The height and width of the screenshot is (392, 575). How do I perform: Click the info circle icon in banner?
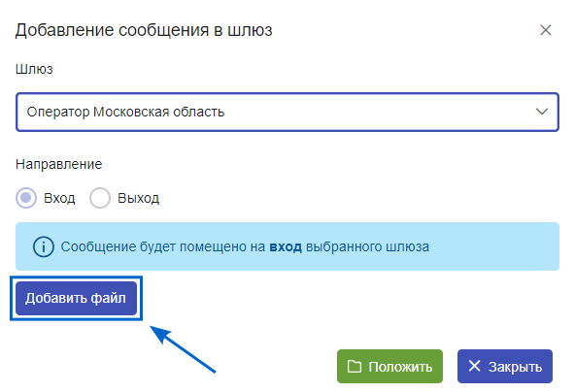point(44,246)
